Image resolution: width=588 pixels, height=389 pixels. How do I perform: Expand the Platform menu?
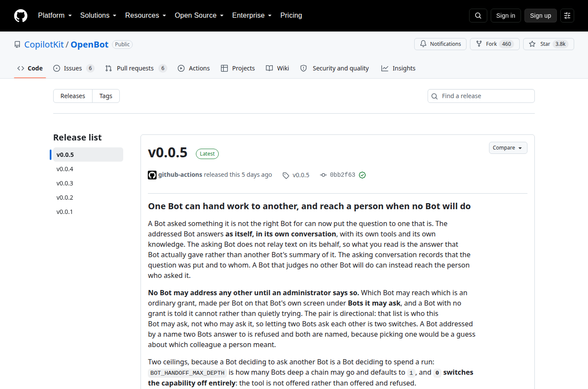55,16
